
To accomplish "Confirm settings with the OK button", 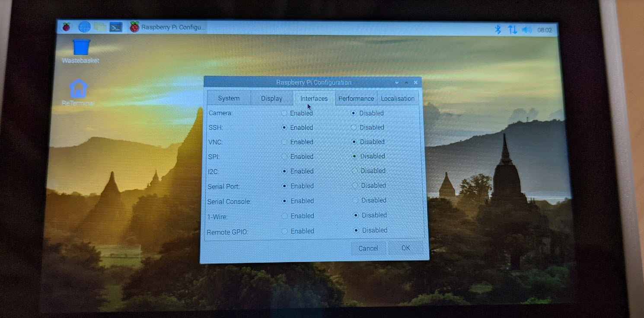I will 405,248.
